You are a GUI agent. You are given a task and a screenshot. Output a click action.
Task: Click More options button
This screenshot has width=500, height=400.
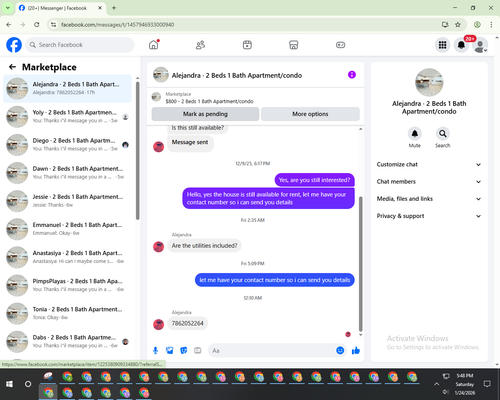coord(310,114)
